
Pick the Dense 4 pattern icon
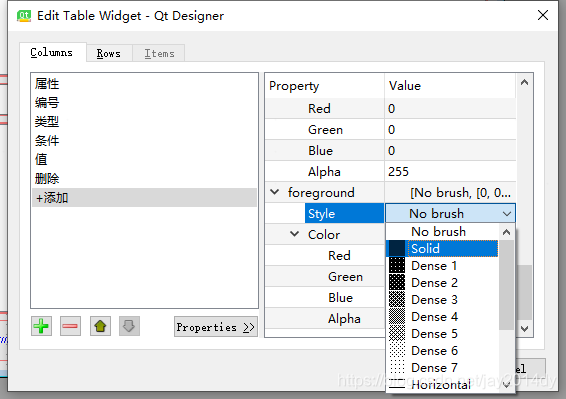[x=397, y=316]
